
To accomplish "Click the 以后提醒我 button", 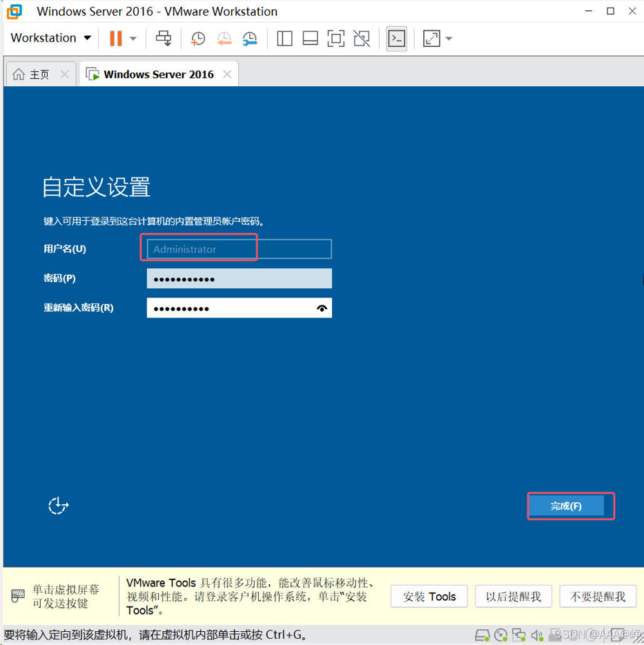I will (x=513, y=597).
